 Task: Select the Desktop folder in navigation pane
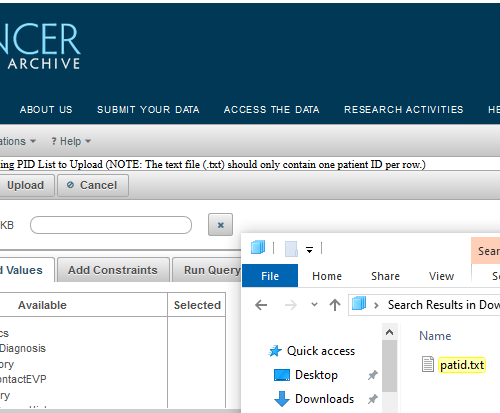pos(306,375)
